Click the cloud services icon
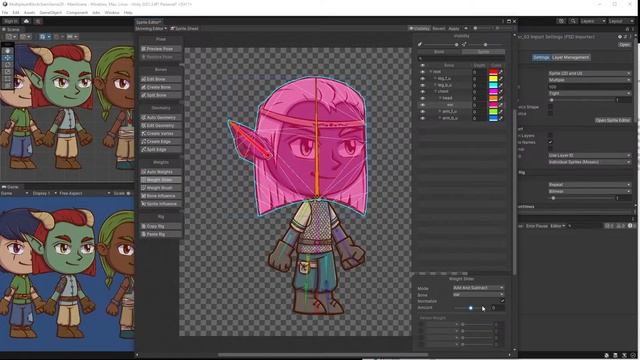Viewport: 640px width, 360px height. (27, 21)
